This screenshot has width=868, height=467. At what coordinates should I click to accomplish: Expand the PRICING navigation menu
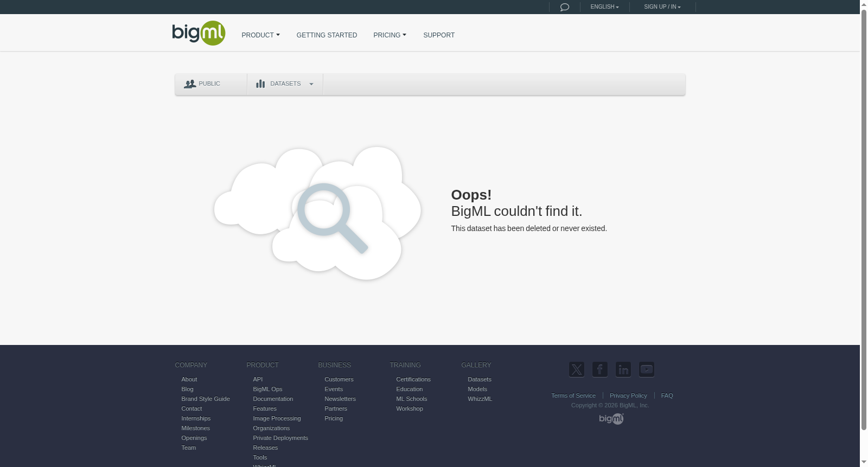pyautogui.click(x=390, y=35)
